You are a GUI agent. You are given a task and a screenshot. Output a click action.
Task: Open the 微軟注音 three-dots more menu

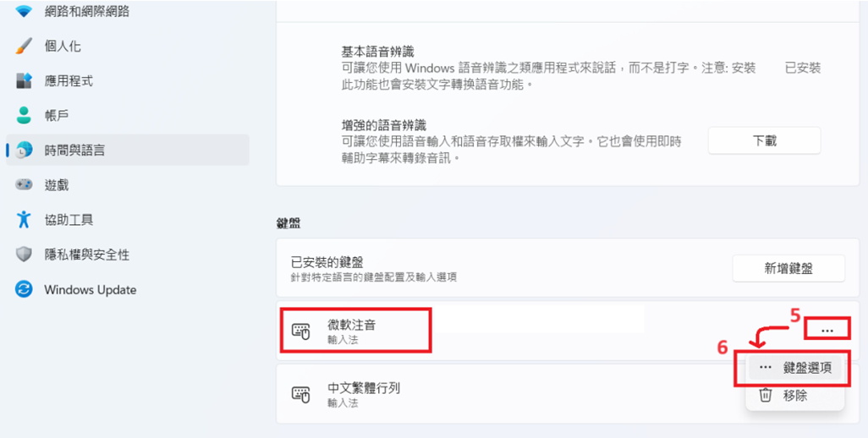827,330
